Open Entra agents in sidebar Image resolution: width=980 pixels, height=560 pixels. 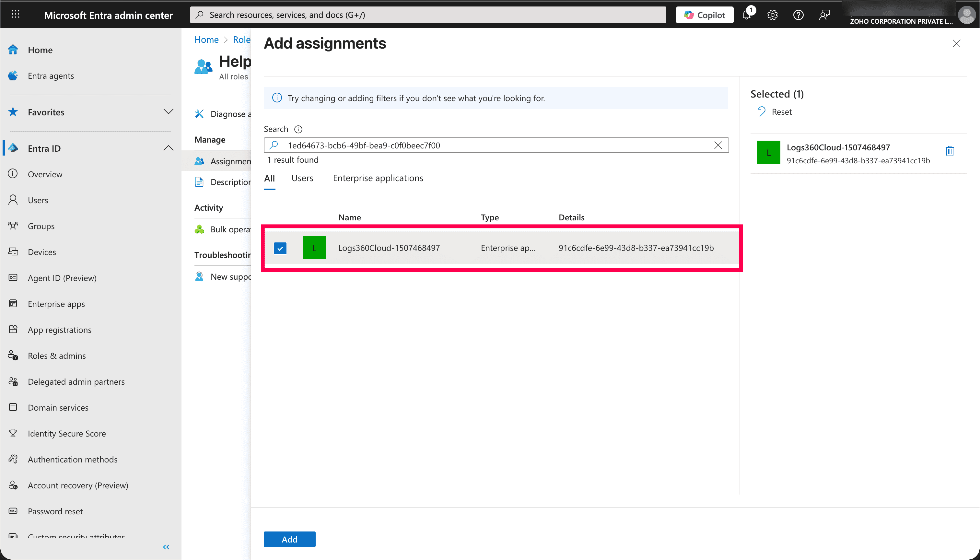[51, 76]
